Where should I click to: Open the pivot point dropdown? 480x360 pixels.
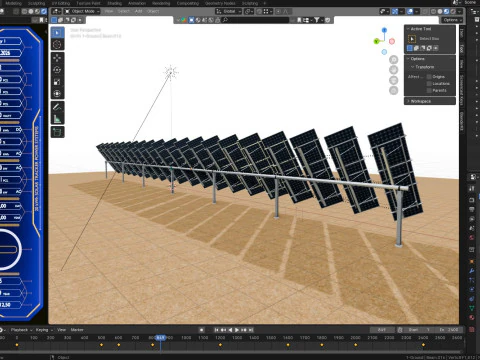(x=249, y=11)
